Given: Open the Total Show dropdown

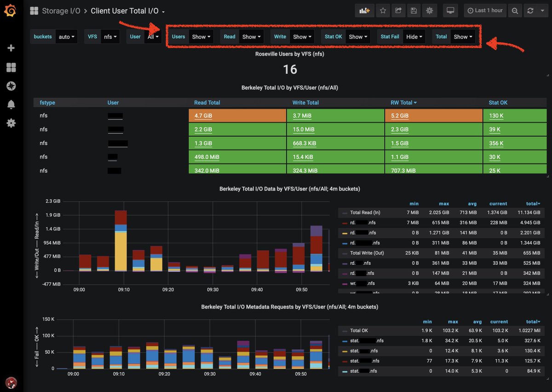Looking at the screenshot, I should pyautogui.click(x=463, y=37).
